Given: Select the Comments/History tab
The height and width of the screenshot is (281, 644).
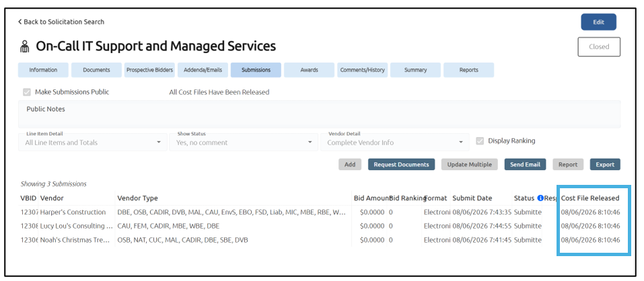Looking at the screenshot, I should tap(362, 70).
